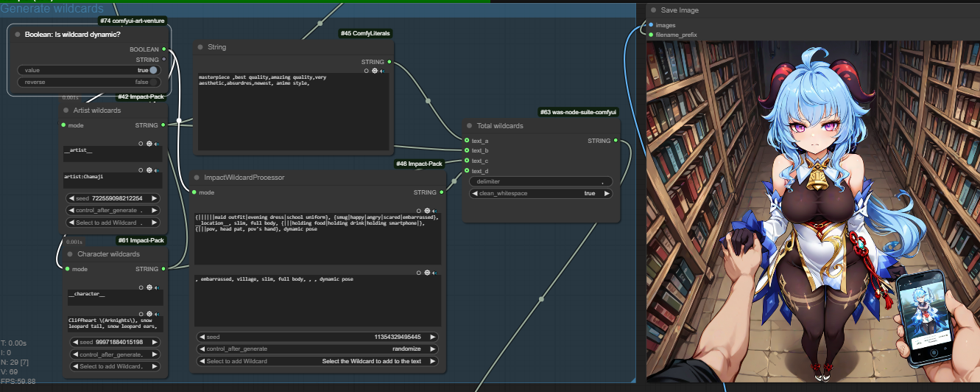Decrease seed with left arrow in Character wildcards
Viewport: 980px width, 392px height.
75,342
